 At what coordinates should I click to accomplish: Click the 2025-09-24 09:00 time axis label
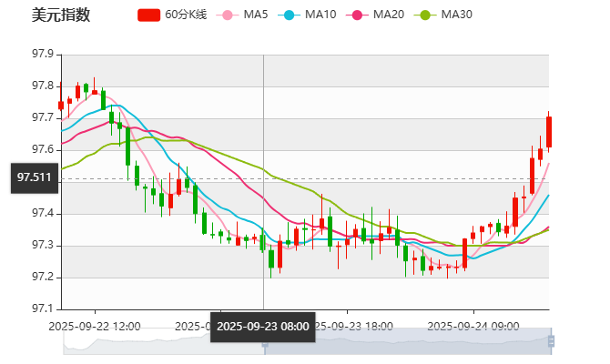click(x=473, y=325)
